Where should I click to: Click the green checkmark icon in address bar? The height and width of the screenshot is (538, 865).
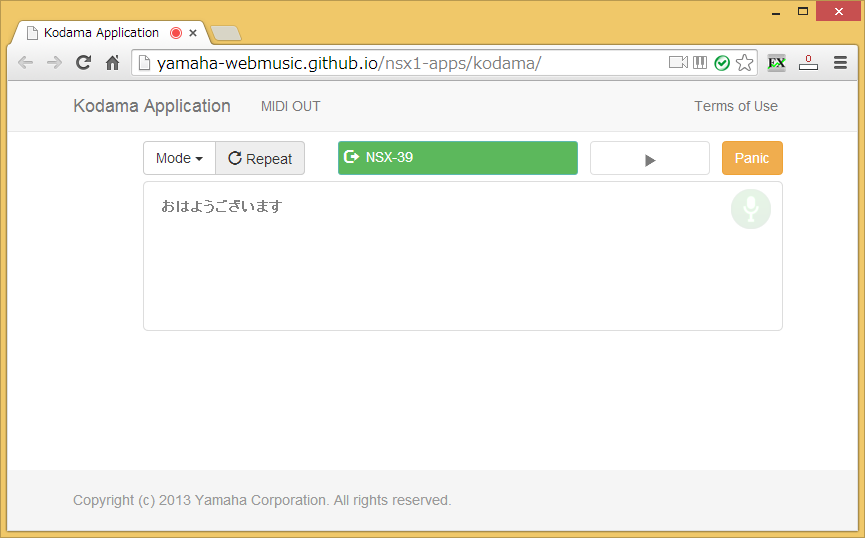[722, 63]
